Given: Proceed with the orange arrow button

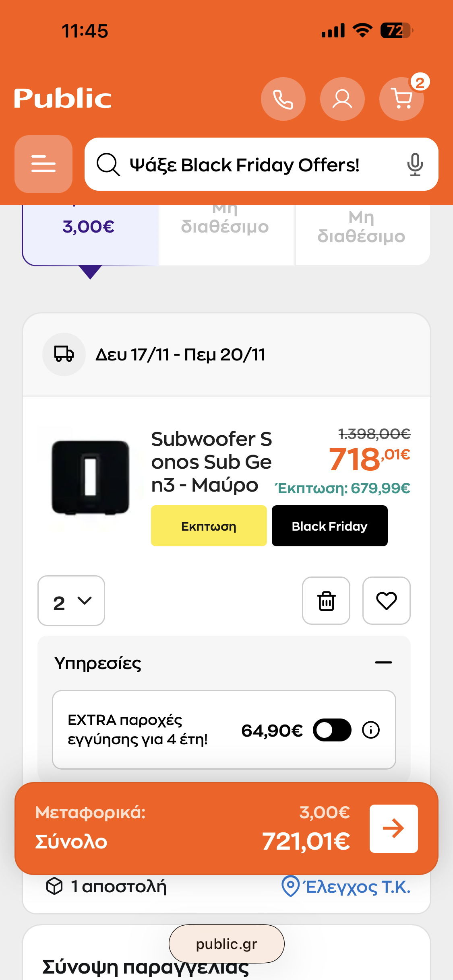Looking at the screenshot, I should tap(393, 829).
